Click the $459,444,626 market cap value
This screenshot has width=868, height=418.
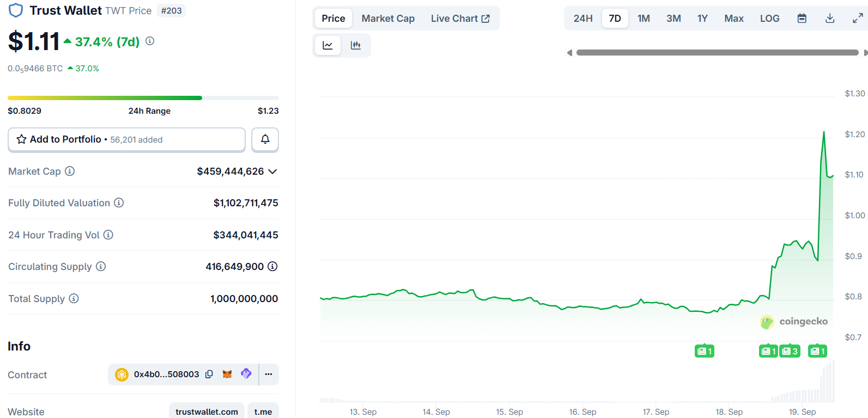click(230, 171)
